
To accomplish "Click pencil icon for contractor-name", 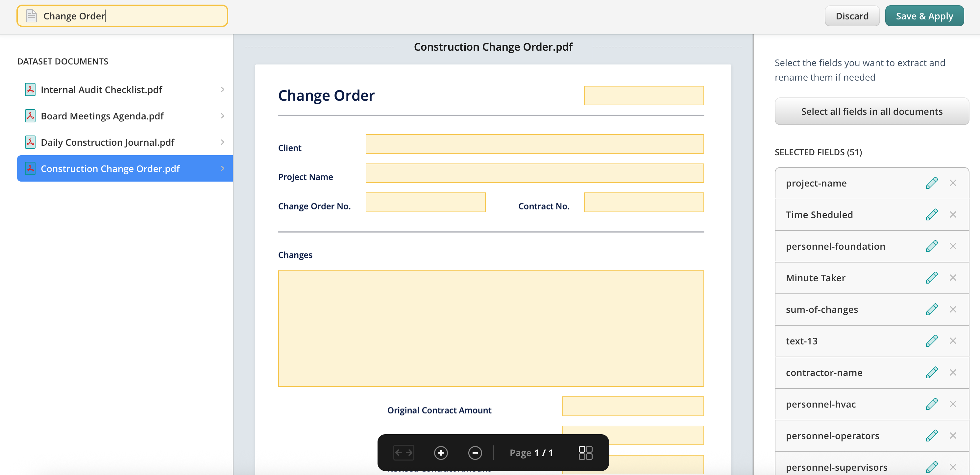I will 931,373.
